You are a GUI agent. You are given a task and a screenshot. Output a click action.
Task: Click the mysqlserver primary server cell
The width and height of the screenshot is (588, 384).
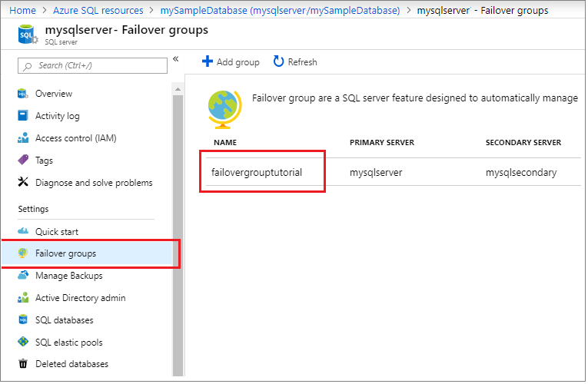click(376, 172)
